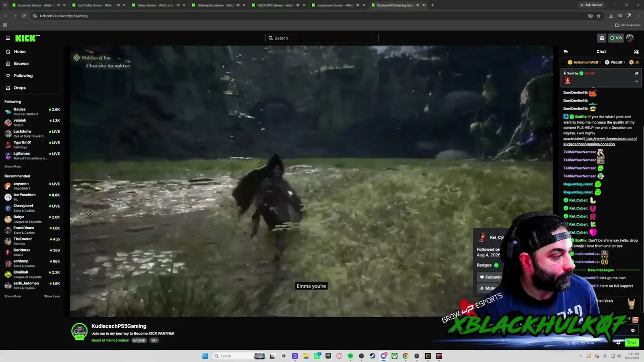This screenshot has width=644, height=362.
Task: Reload the page
Action: 24,16
